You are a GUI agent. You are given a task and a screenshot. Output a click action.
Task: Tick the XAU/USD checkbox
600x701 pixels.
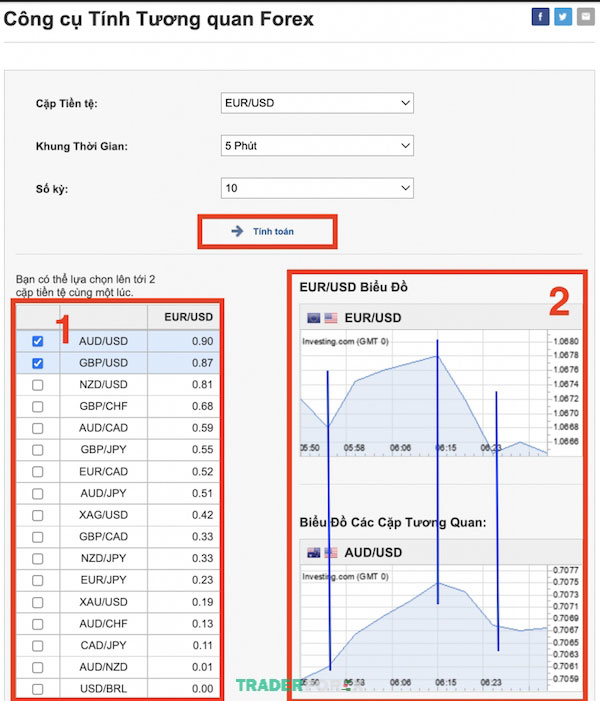point(38,602)
